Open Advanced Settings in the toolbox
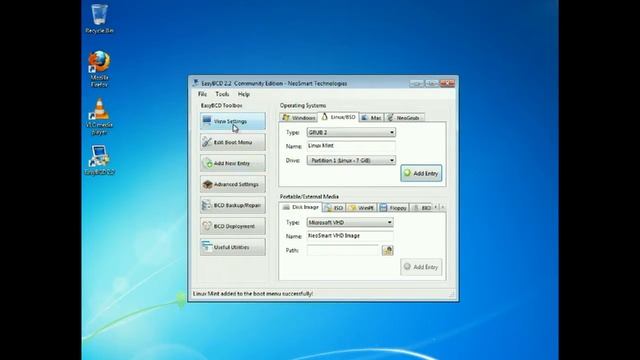Image resolution: width=640 pixels, height=360 pixels. coord(233,184)
